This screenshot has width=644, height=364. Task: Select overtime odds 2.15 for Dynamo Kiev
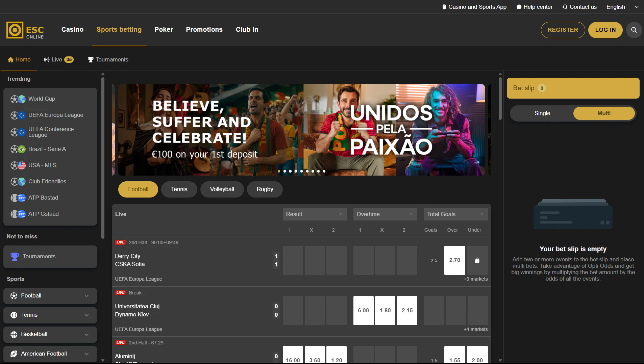[407, 311]
